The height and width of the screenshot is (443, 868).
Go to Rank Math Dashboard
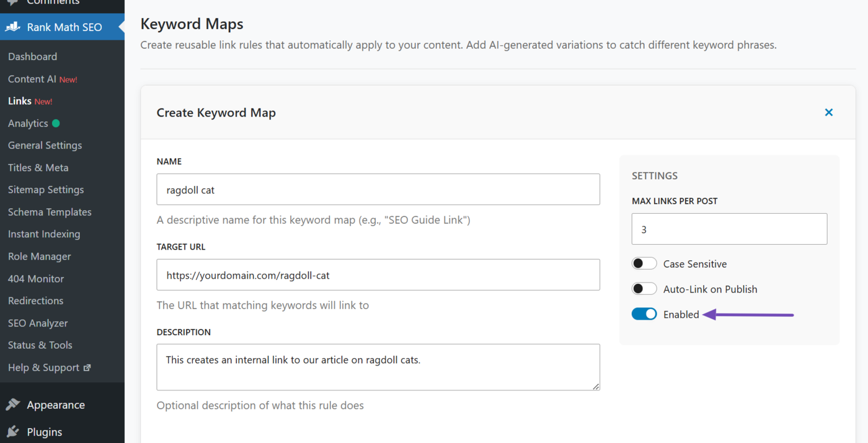(x=32, y=56)
